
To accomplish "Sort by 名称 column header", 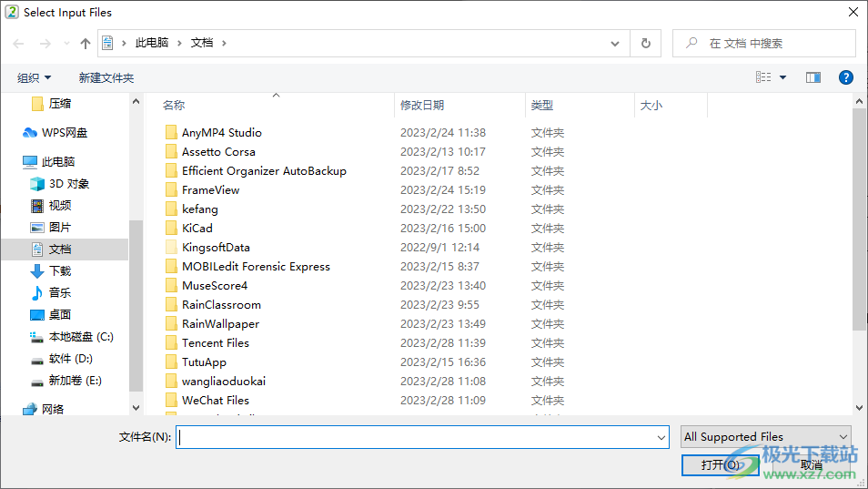I will click(x=173, y=106).
